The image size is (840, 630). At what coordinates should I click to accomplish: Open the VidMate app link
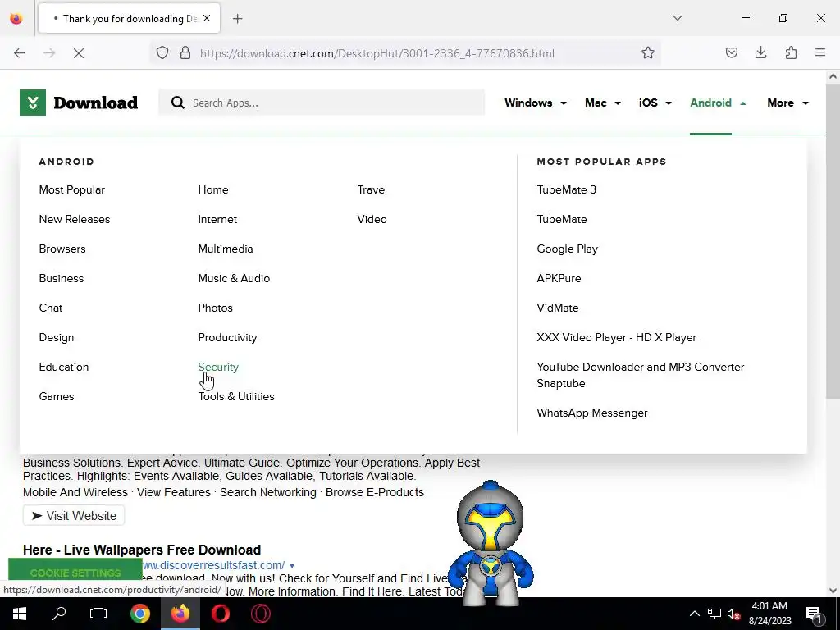[558, 308]
